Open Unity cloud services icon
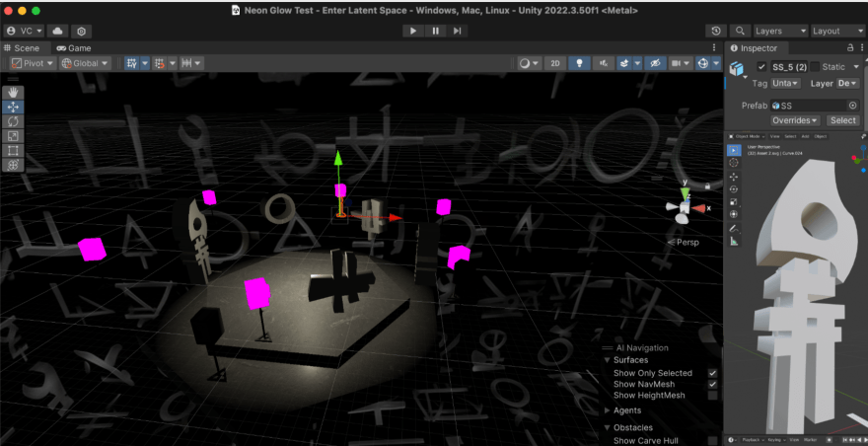This screenshot has width=868, height=446. pos(57,32)
